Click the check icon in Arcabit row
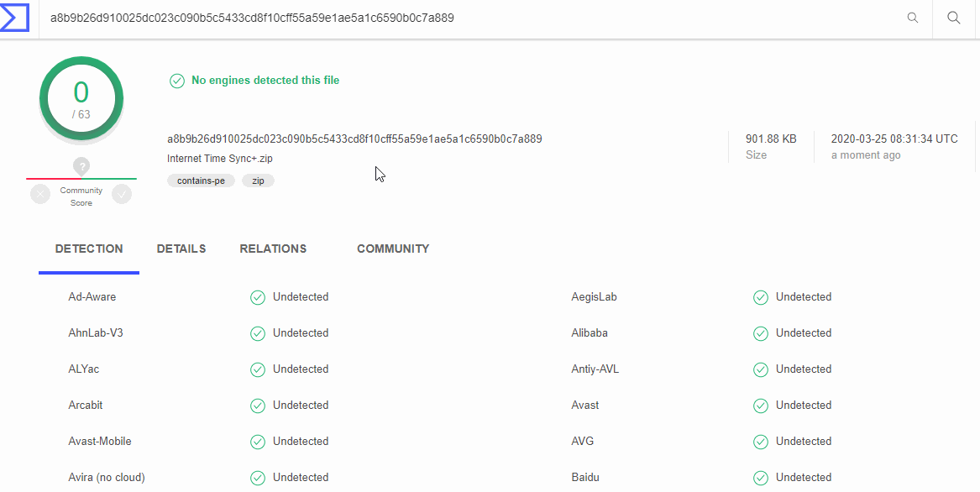 [x=258, y=406]
